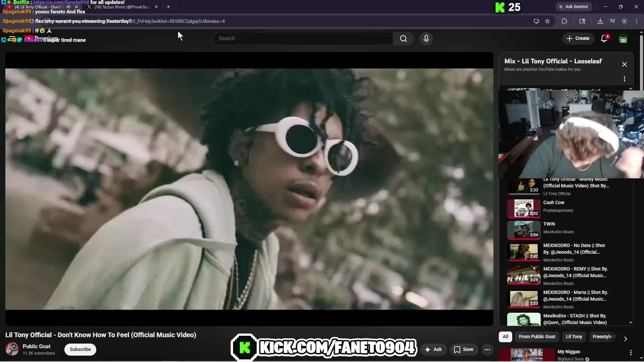Open the My Niggas video title

coord(569,352)
